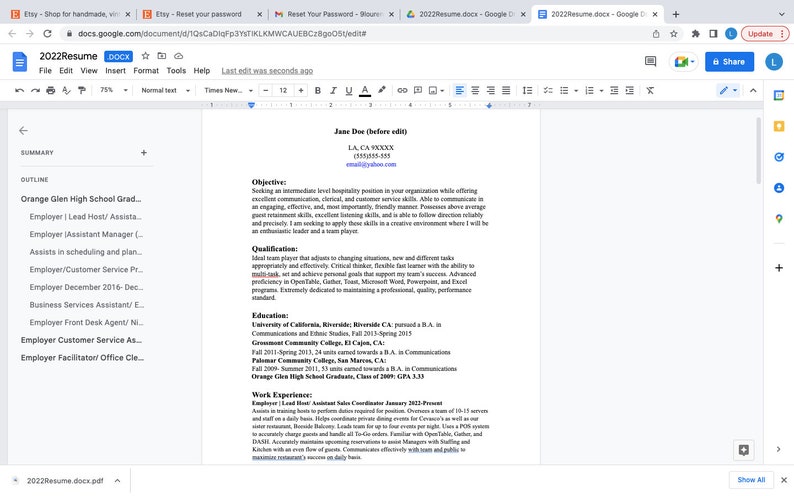Jump to 'Employer Customer Service As...' outline heading
This screenshot has width=794, height=496.
click(81, 340)
